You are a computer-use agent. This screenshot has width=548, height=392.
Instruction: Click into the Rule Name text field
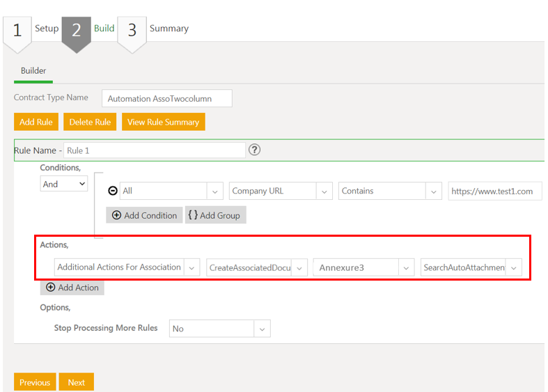click(x=155, y=150)
